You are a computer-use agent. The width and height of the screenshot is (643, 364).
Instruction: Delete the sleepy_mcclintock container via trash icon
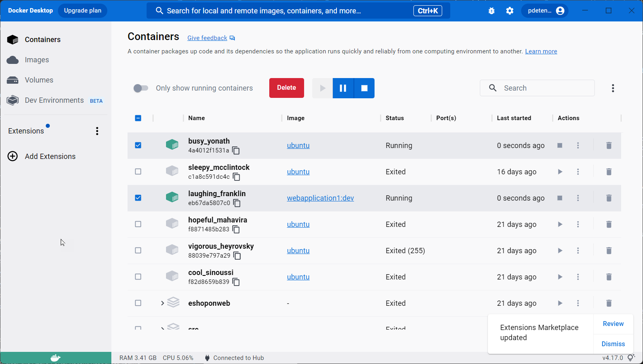609,172
